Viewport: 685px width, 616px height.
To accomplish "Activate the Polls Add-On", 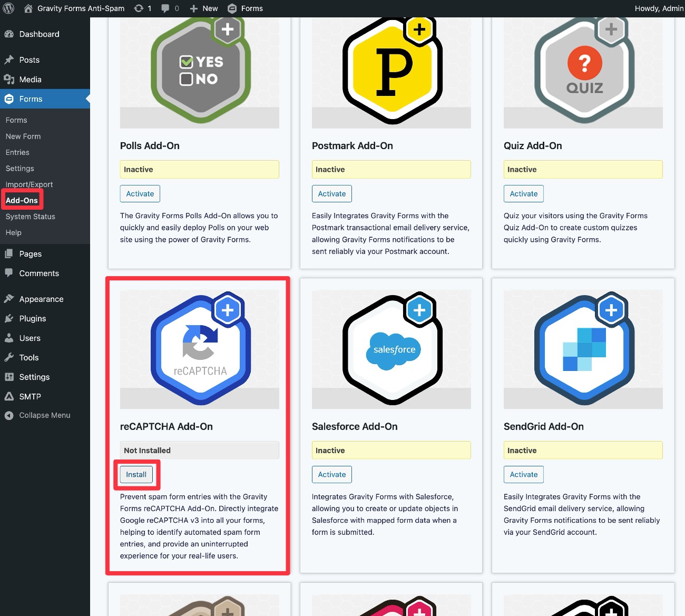I will (140, 194).
